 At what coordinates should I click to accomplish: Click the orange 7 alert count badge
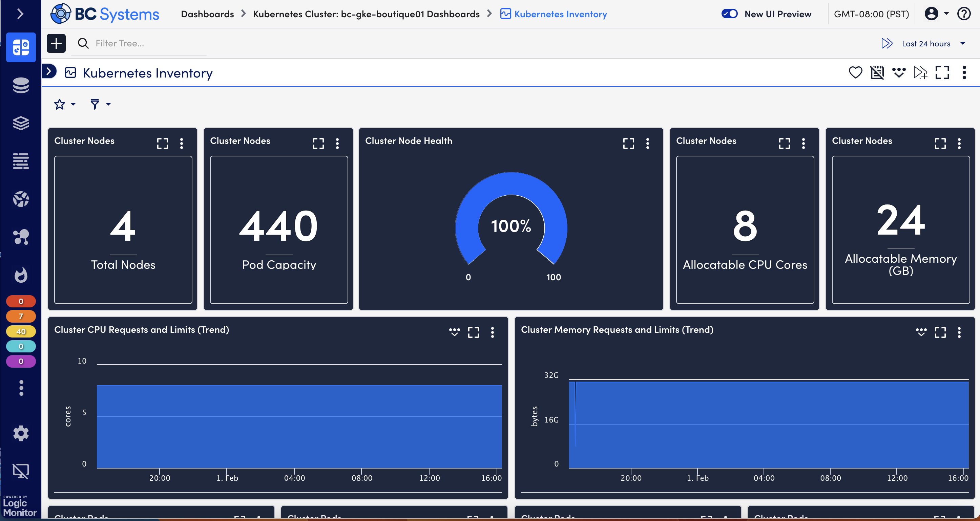point(21,316)
